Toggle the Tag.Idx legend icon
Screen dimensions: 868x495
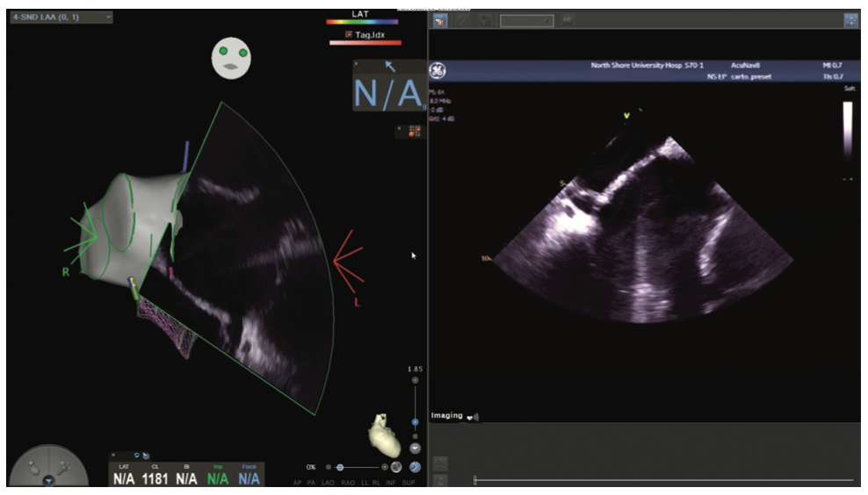pos(349,34)
